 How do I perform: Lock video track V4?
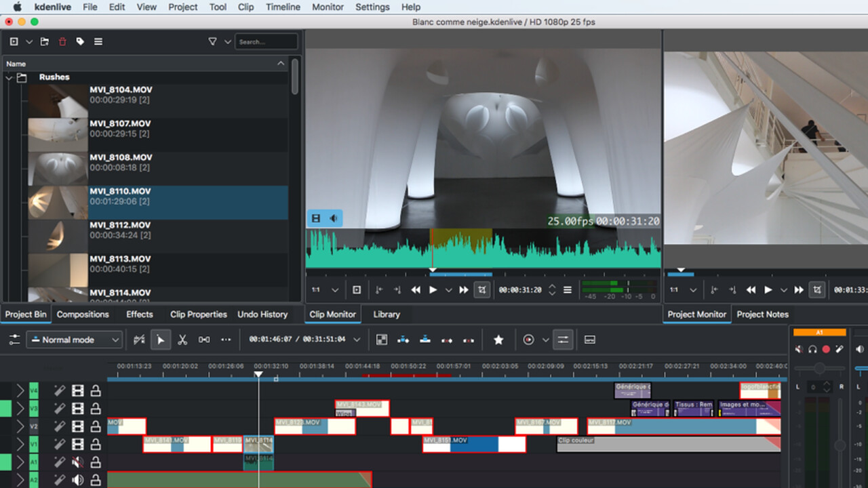point(96,391)
